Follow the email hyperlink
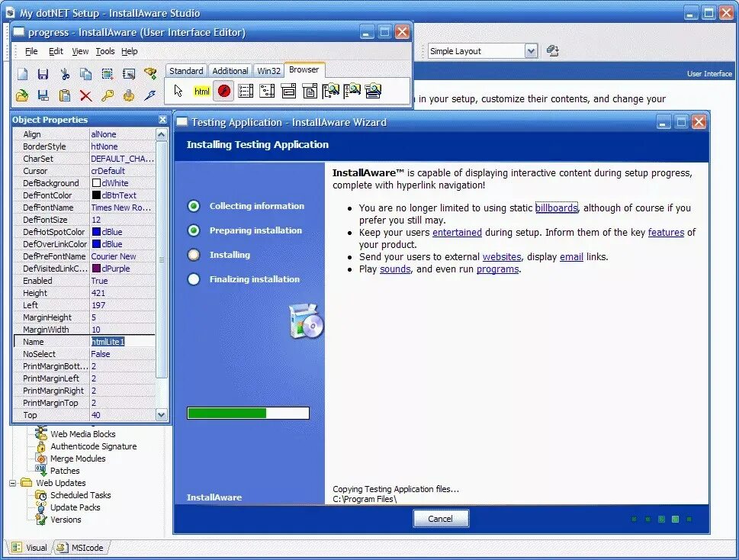739x560 pixels. click(x=572, y=257)
